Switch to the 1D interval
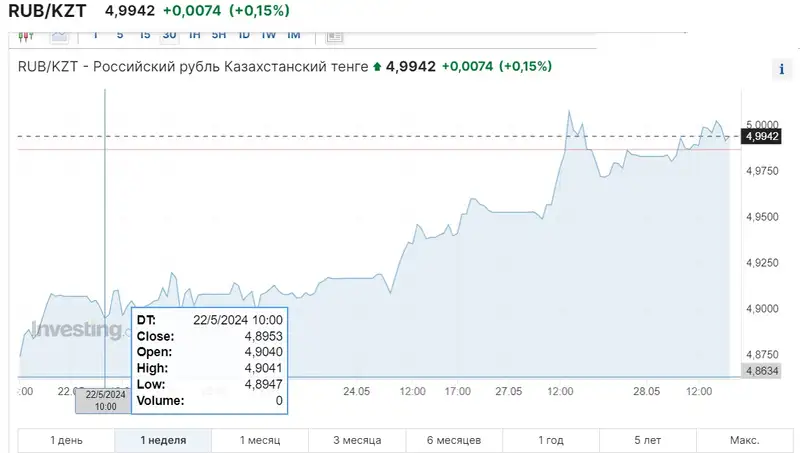The image size is (800, 453). click(x=244, y=35)
